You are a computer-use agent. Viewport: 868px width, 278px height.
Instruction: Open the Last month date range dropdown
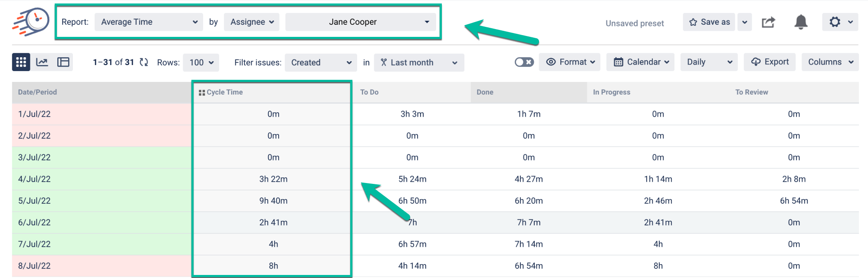[419, 62]
